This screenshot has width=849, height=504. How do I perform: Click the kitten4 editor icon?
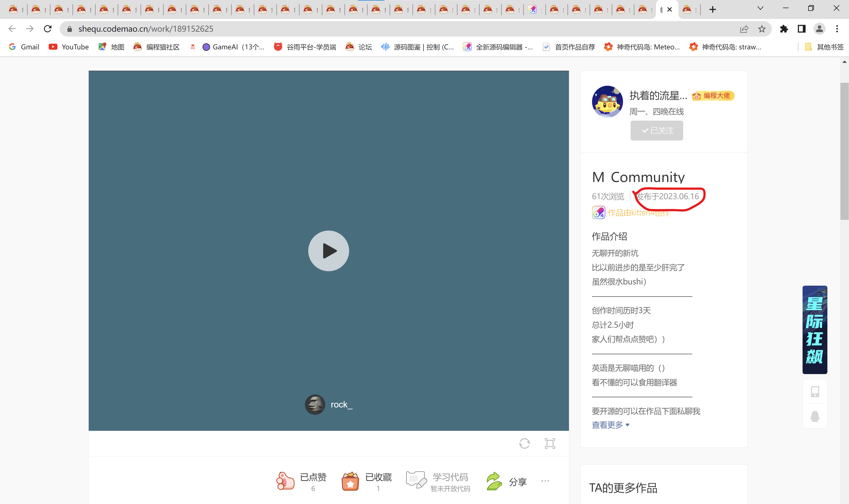(x=598, y=213)
